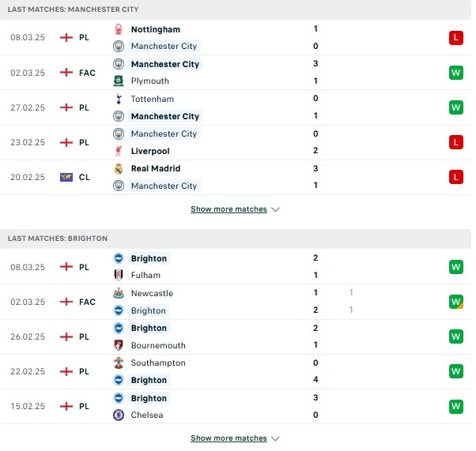This screenshot has height=451, width=476.
Task: Click the Fulham club crest icon
Action: 119,275
